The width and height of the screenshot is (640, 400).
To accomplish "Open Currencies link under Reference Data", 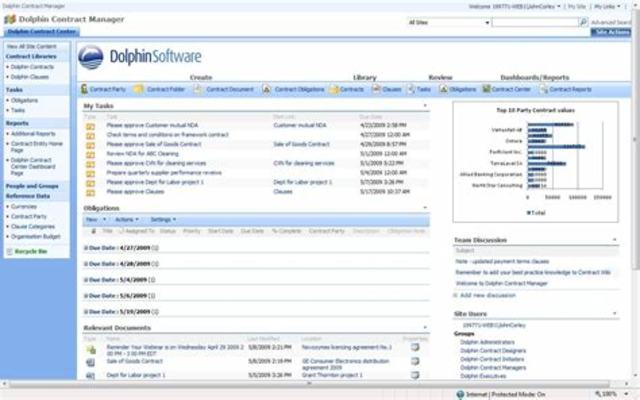I will click(x=24, y=207).
